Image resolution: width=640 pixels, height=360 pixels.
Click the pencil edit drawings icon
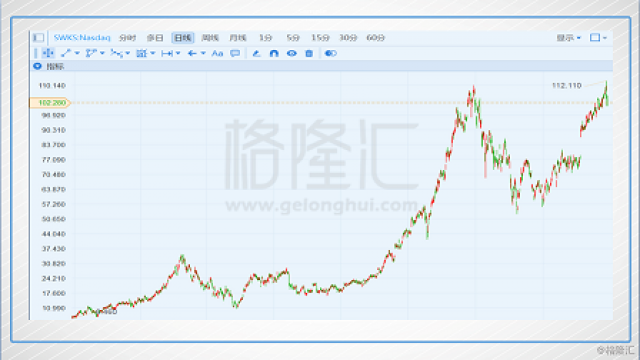(256, 53)
